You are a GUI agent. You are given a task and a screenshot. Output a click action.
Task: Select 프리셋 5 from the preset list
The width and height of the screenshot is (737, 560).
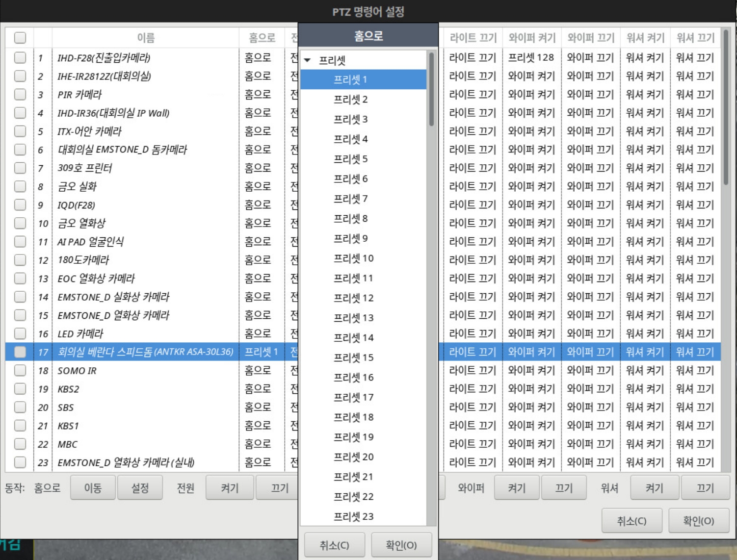350,159
